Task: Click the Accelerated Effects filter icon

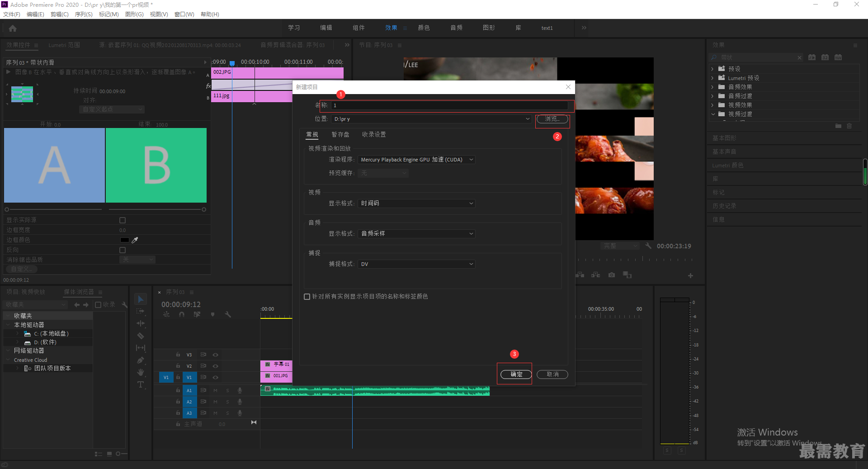Action: (812, 57)
